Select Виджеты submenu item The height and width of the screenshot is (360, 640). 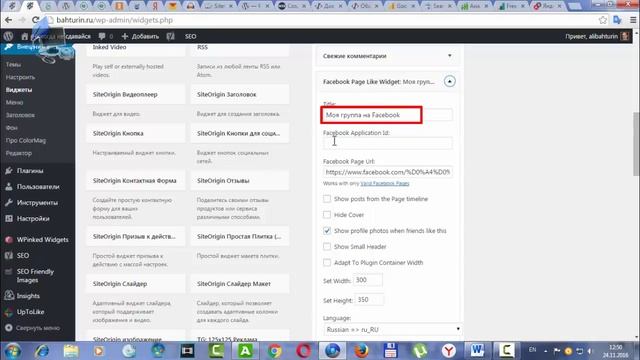[x=19, y=90]
